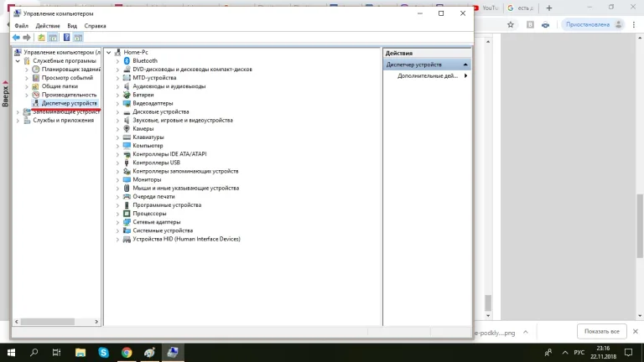Select Диспетчер устройств in the tree
Viewport: 644px width, 362px height.
tap(70, 103)
